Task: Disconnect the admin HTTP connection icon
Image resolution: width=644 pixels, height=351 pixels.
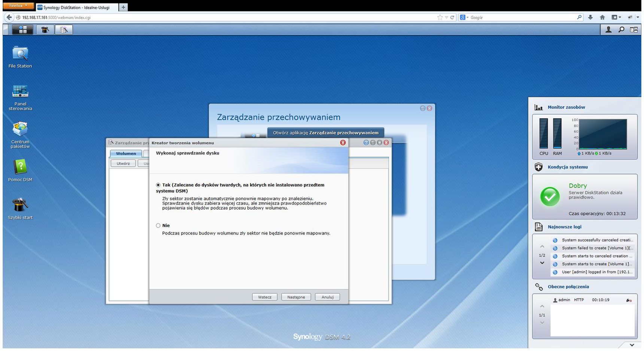Action: coord(629,300)
